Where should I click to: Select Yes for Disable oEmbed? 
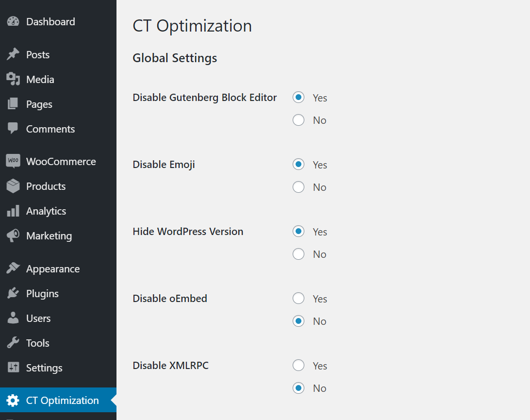(x=298, y=298)
